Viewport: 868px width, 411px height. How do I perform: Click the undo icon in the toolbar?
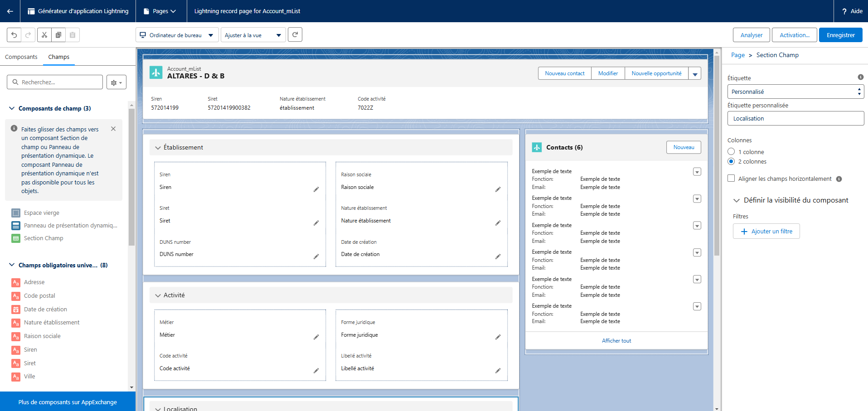[x=14, y=35]
